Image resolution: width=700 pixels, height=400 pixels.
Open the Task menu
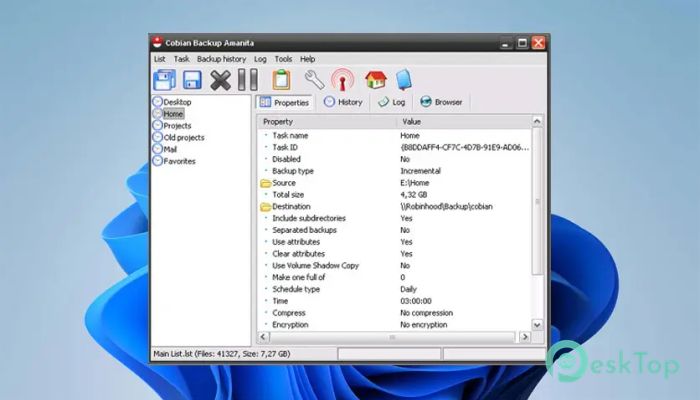click(182, 59)
